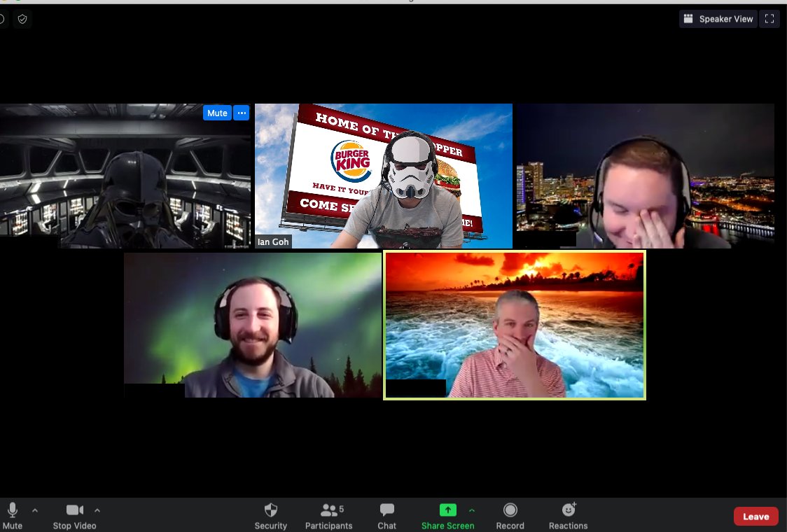The height and width of the screenshot is (532, 787).
Task: Select the northern lights background video tile
Action: click(253, 325)
